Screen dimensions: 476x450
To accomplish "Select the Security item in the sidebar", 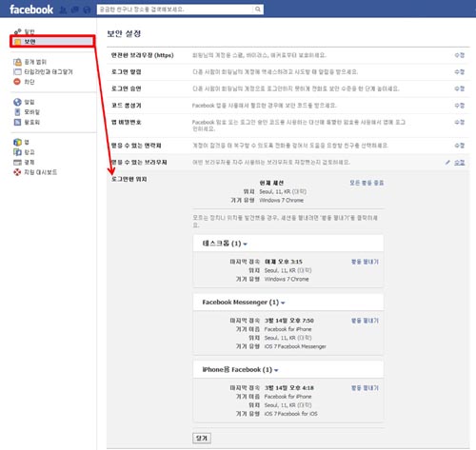I will coord(52,42).
